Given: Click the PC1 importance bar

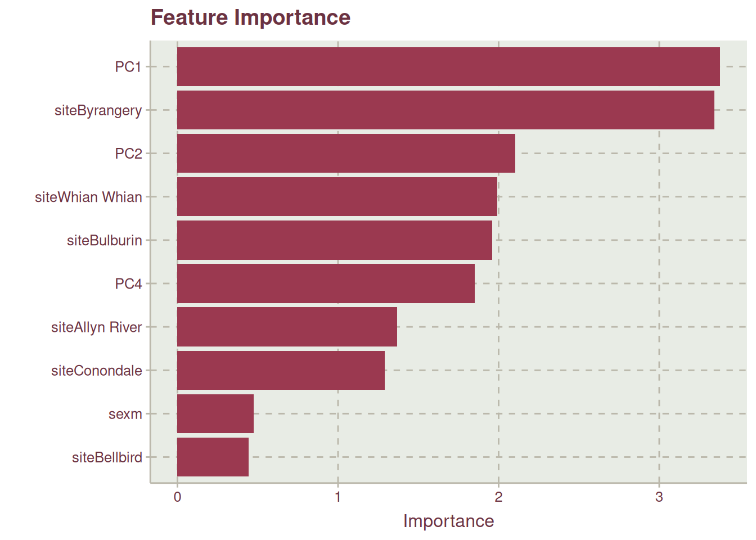Looking at the screenshot, I should (448, 67).
